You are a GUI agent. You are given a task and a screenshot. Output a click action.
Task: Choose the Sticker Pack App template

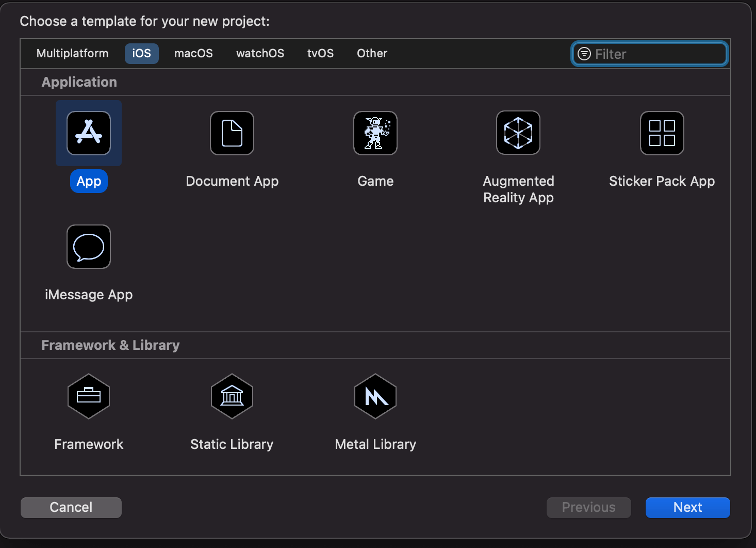662,133
